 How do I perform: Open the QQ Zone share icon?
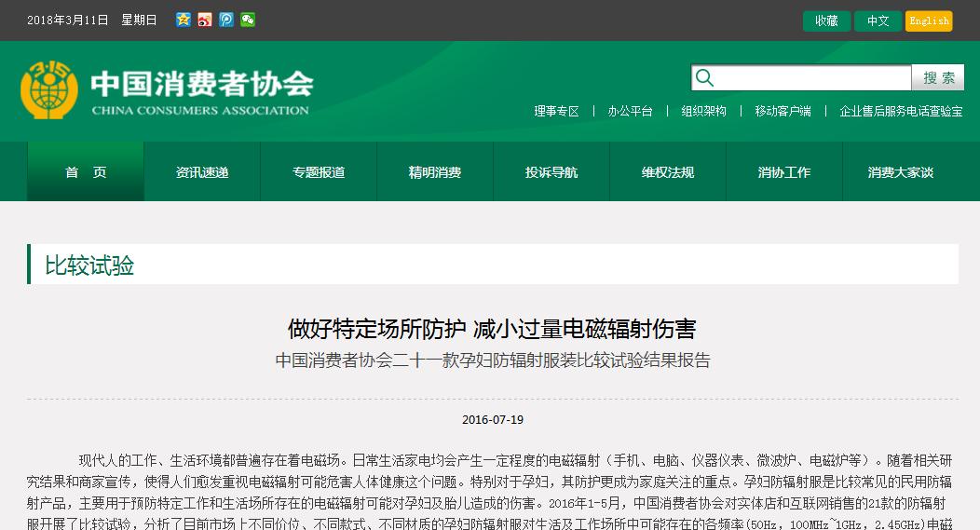[x=184, y=20]
